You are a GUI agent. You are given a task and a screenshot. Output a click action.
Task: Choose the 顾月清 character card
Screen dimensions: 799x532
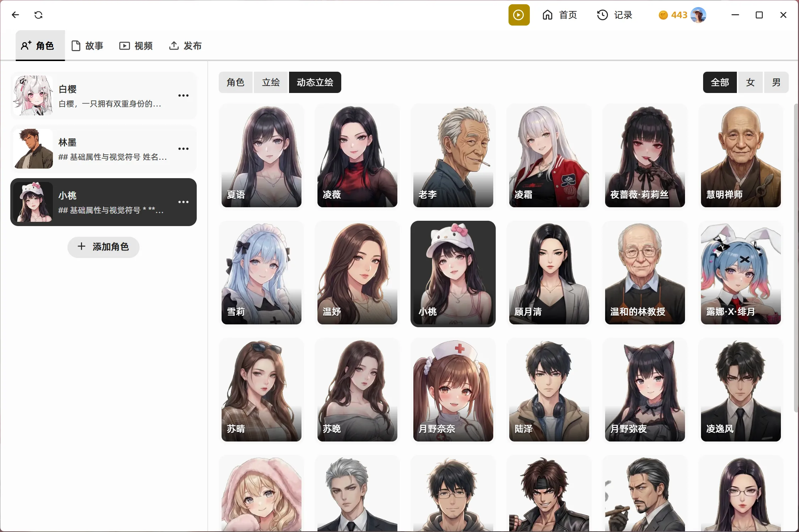click(x=549, y=274)
